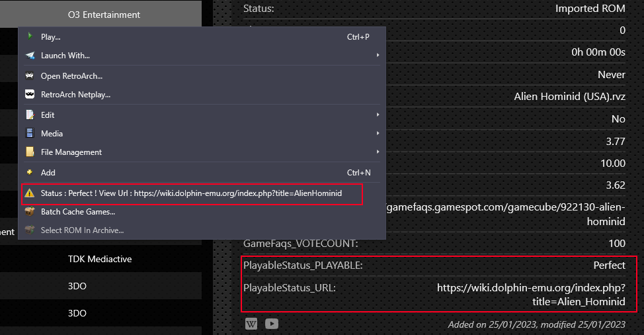Click the 3.77 rating value
The height and width of the screenshot is (335, 644).
616,142
